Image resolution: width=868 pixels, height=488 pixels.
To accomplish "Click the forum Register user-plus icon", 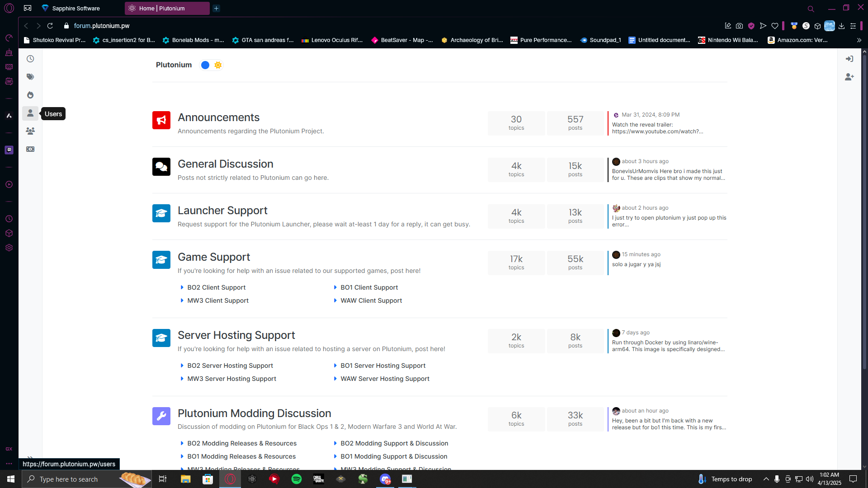I will [x=849, y=77].
